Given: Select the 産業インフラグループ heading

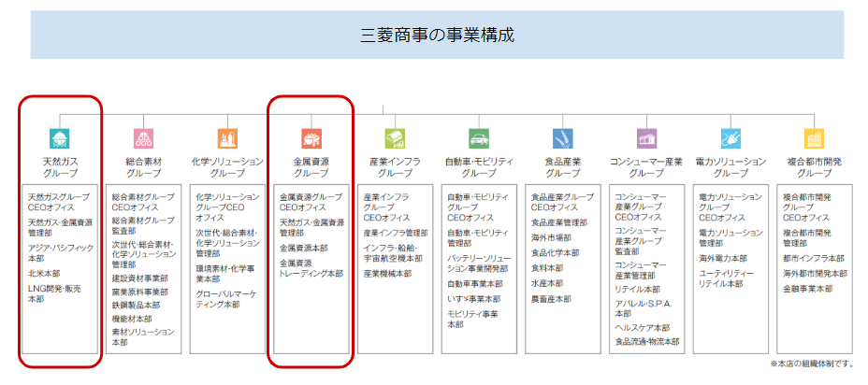Looking at the screenshot, I should coord(396,167).
